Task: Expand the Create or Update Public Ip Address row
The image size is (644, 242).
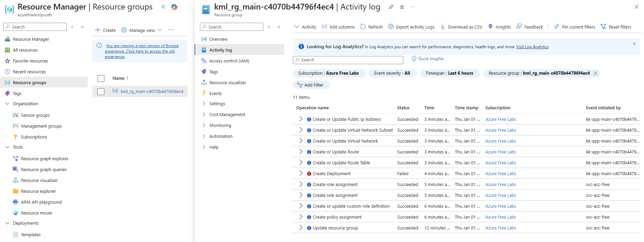Action: tap(301, 119)
